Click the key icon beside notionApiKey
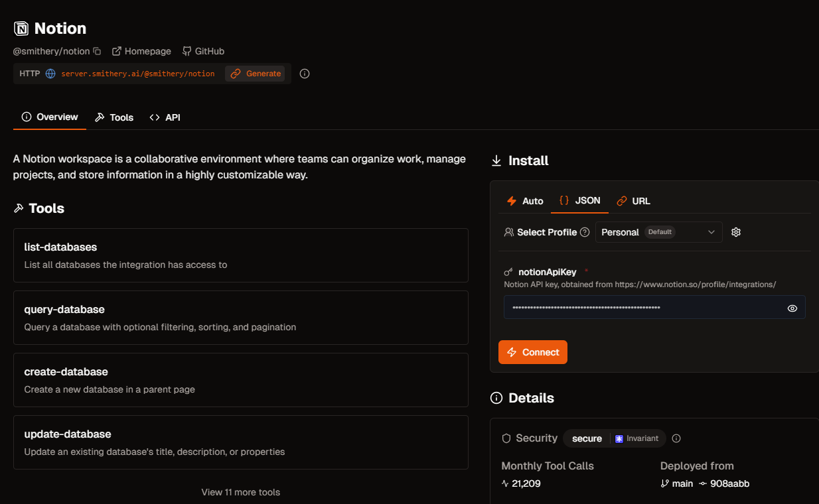This screenshot has width=819, height=504. 508,272
